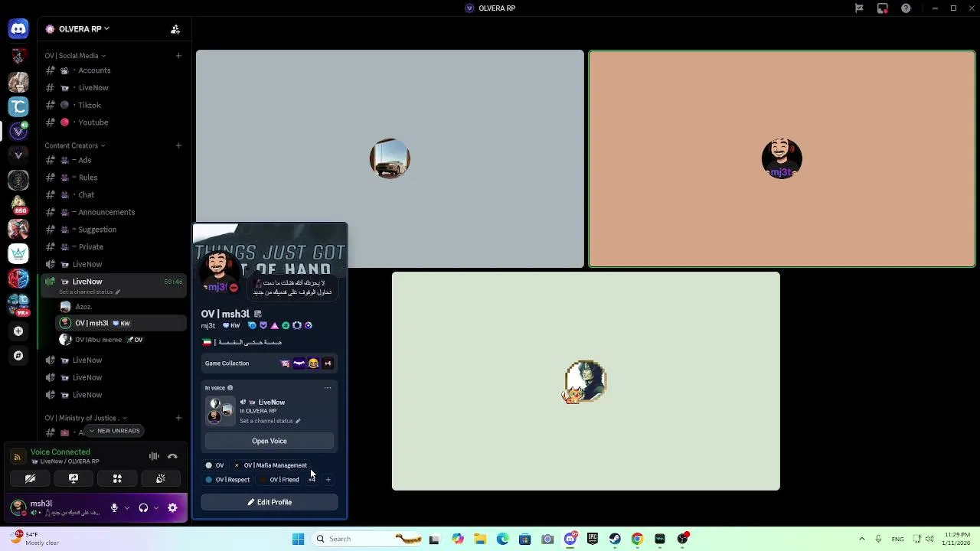Click the In voice info icon
The image size is (980, 551).
tap(230, 388)
